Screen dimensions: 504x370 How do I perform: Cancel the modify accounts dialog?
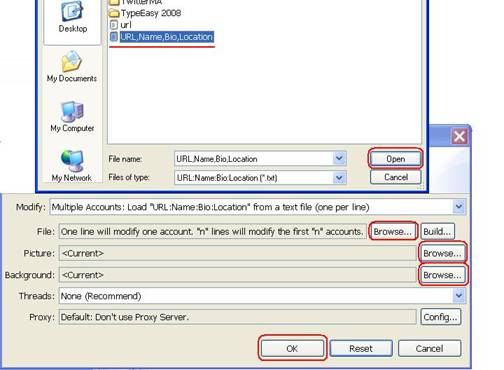tap(429, 348)
